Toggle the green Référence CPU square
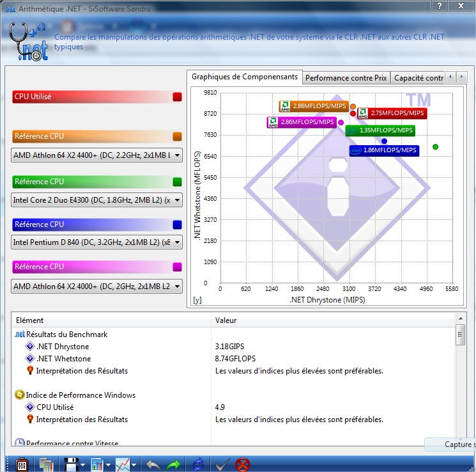The width and height of the screenshot is (476, 472). coord(177,182)
